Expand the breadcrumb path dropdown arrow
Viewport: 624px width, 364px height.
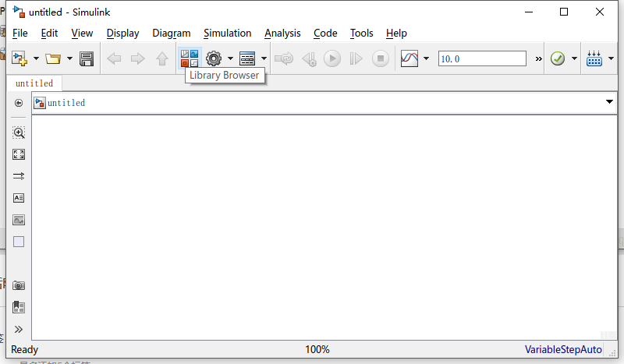pos(609,102)
